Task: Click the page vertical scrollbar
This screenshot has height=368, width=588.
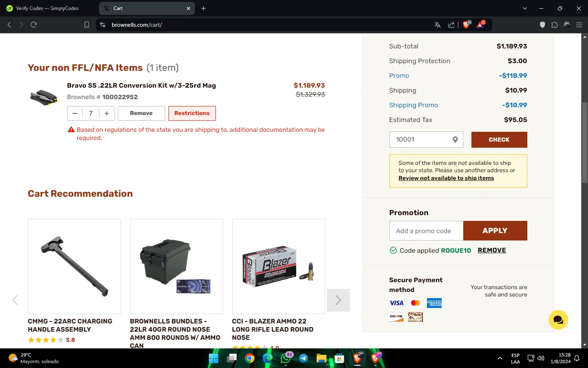Action: tap(584, 142)
